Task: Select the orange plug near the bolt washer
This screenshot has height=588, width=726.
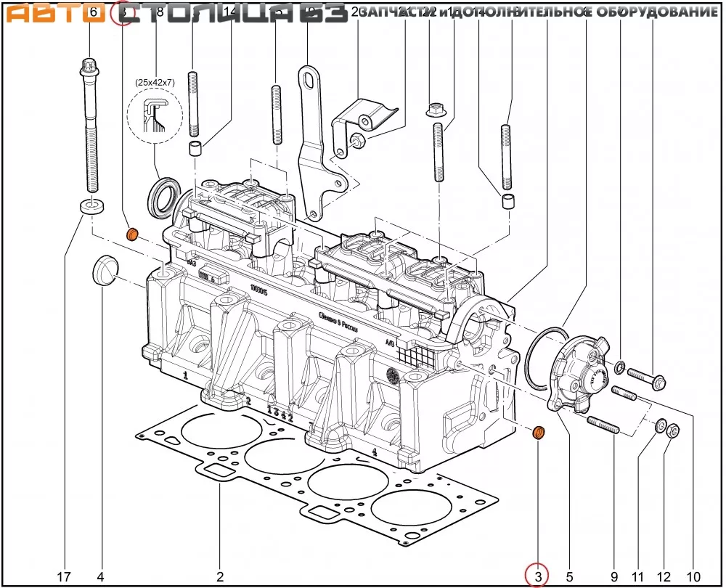Action: pos(132,234)
